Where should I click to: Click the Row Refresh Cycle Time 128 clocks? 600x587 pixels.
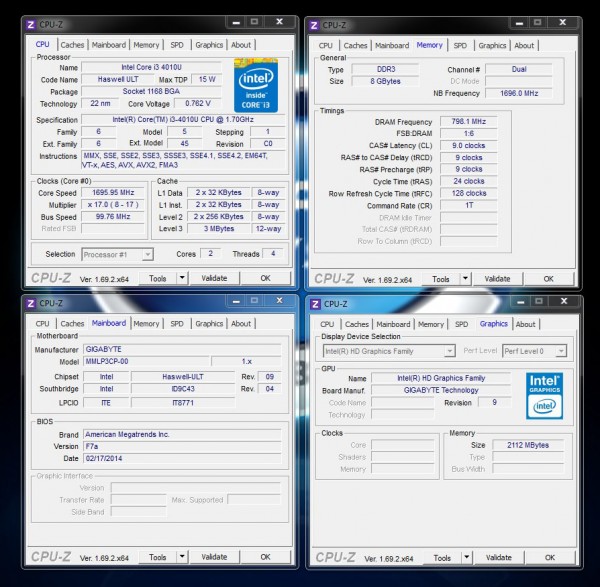pyautogui.click(x=469, y=193)
